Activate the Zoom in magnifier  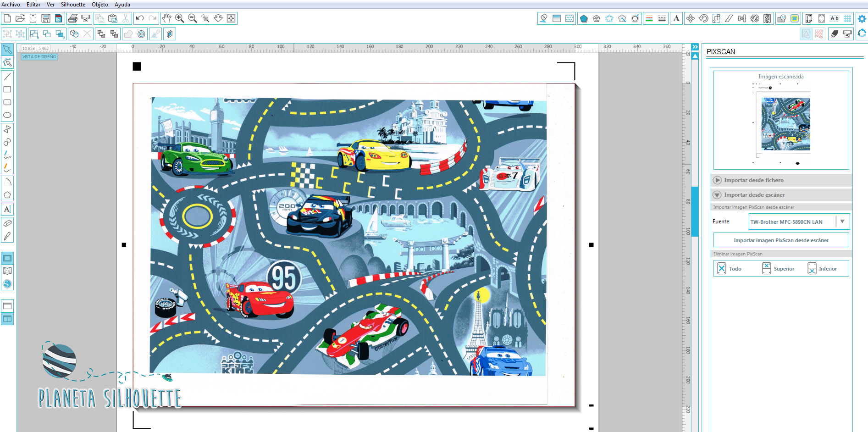180,18
